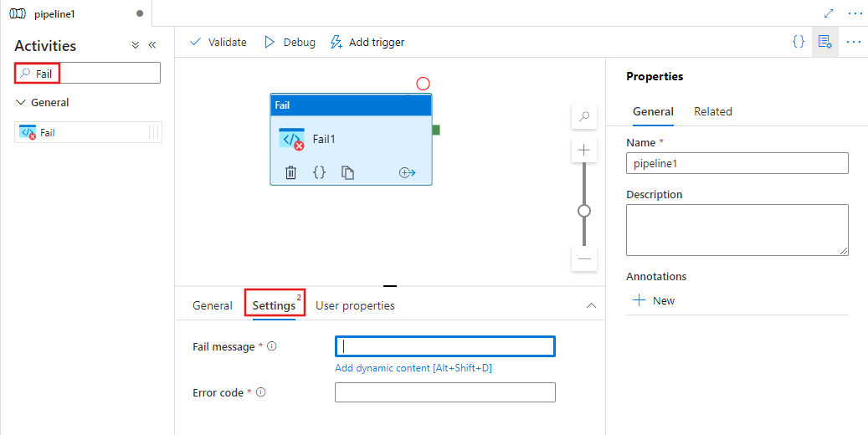868x435 pixels.
Task: Select the Related tab in Properties
Action: click(713, 111)
